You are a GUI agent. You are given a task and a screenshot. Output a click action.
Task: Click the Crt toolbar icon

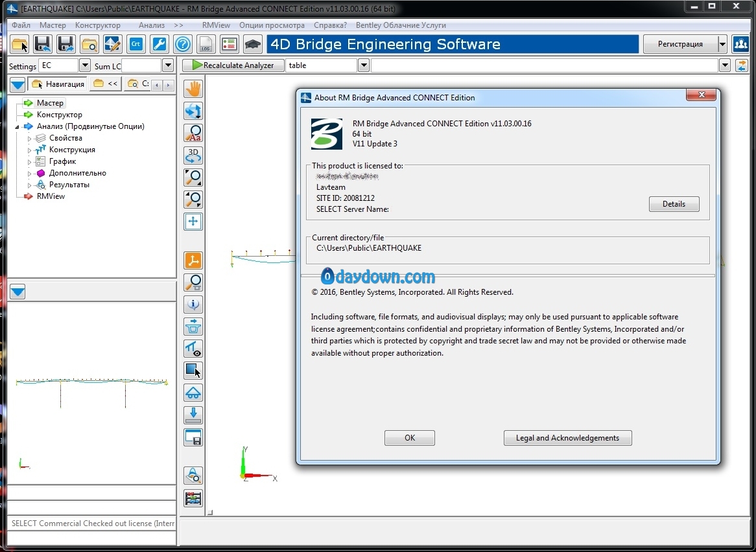(136, 44)
